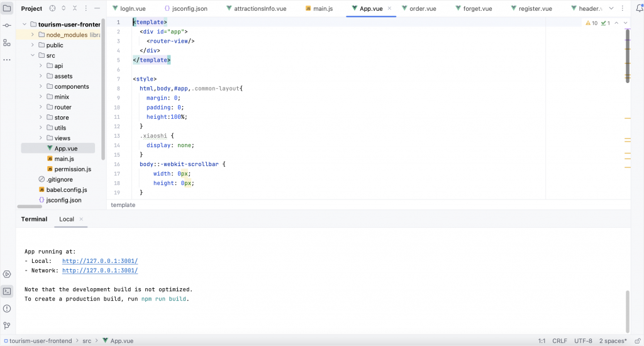Select permission.js in the project tree
This screenshot has height=346, width=644.
tap(72, 169)
